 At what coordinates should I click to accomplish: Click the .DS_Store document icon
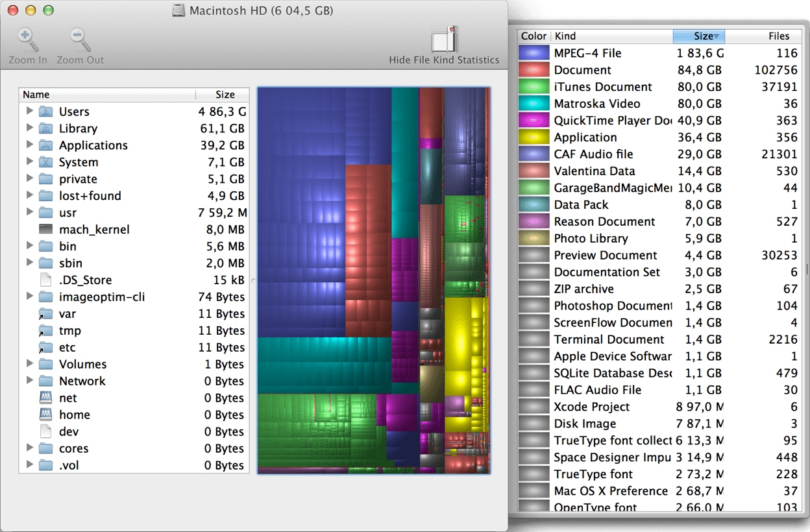[45, 280]
